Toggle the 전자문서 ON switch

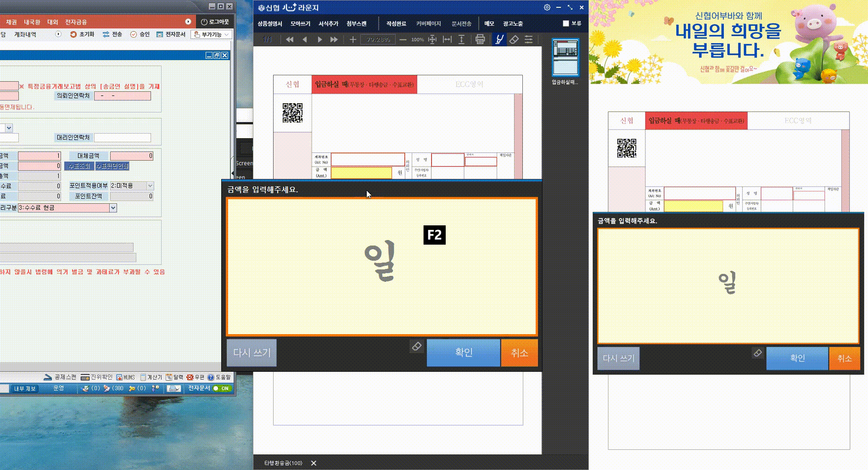click(x=223, y=388)
